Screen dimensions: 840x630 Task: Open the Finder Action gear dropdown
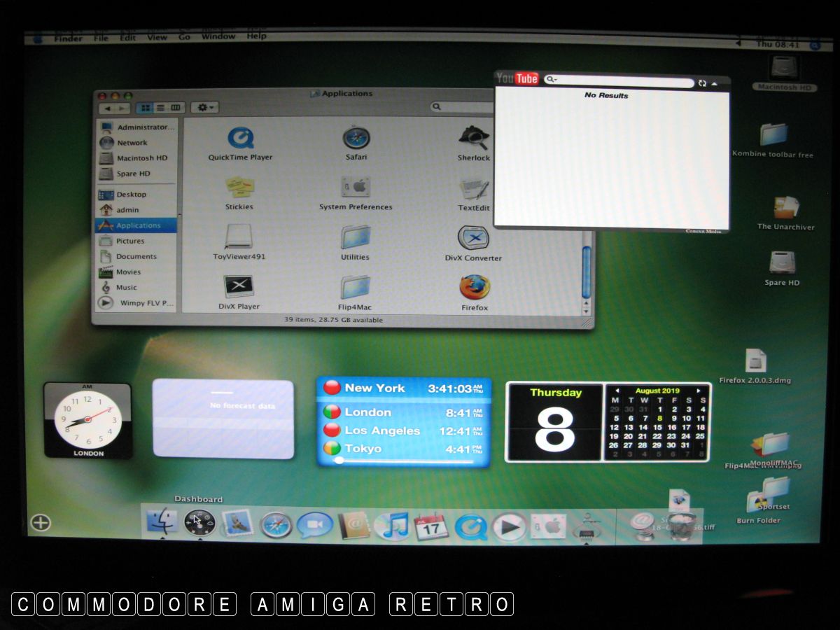[x=205, y=108]
